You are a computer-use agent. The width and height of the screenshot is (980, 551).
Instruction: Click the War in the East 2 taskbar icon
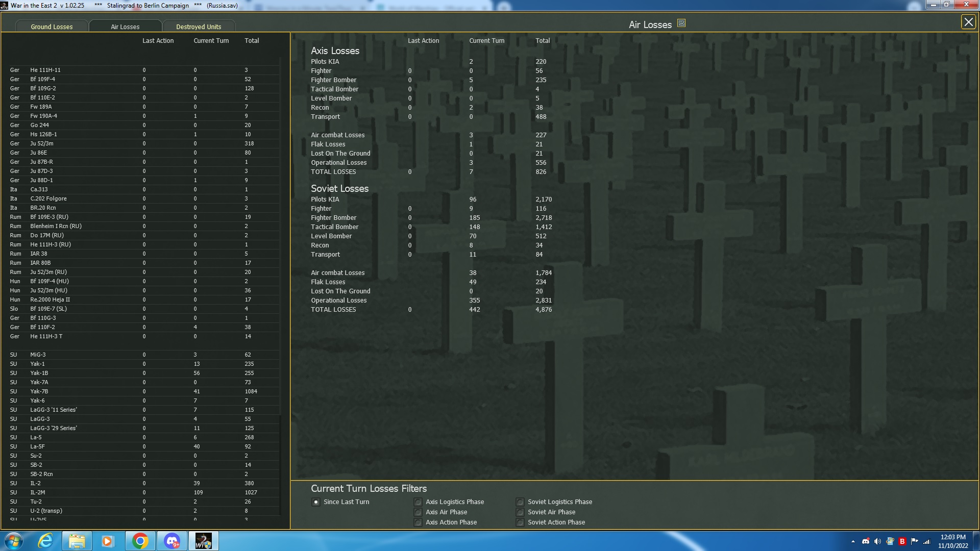[203, 541]
